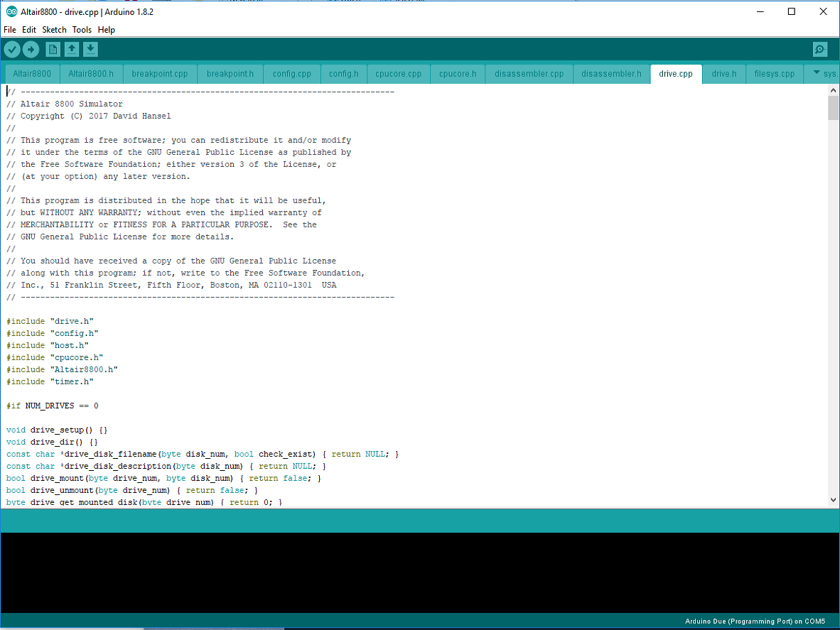840x630 pixels.
Task: Click the '#include "config.h"' line
Action: click(x=53, y=333)
